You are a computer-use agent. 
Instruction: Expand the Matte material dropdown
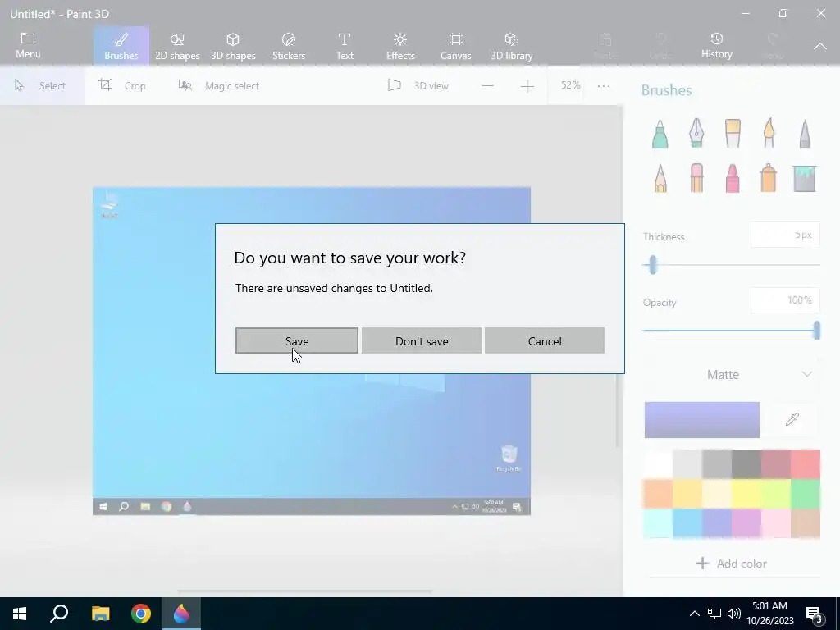(x=731, y=374)
